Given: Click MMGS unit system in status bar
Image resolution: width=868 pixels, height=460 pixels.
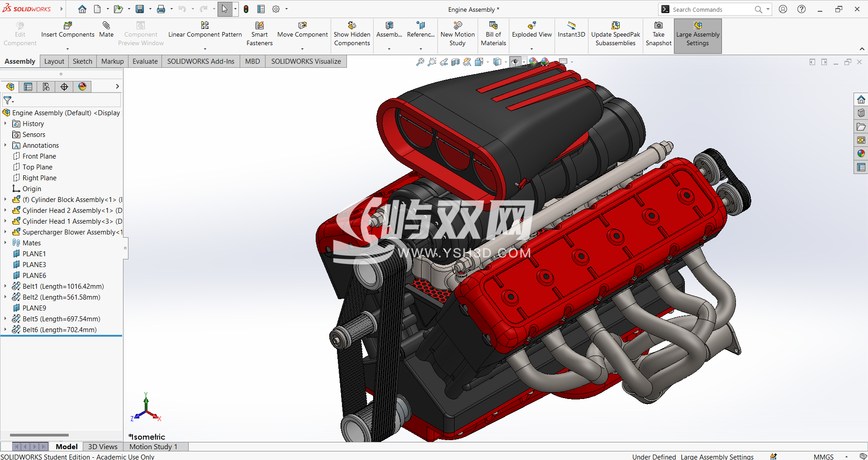Looking at the screenshot, I should point(823,457).
